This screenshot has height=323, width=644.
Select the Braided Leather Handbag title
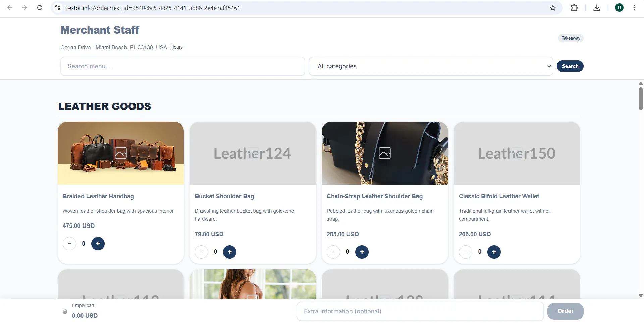[x=98, y=196]
